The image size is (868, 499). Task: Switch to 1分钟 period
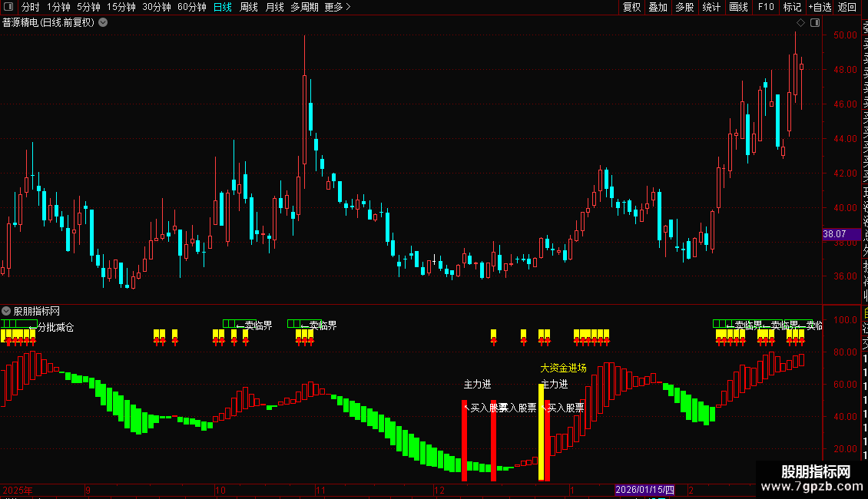(58, 7)
